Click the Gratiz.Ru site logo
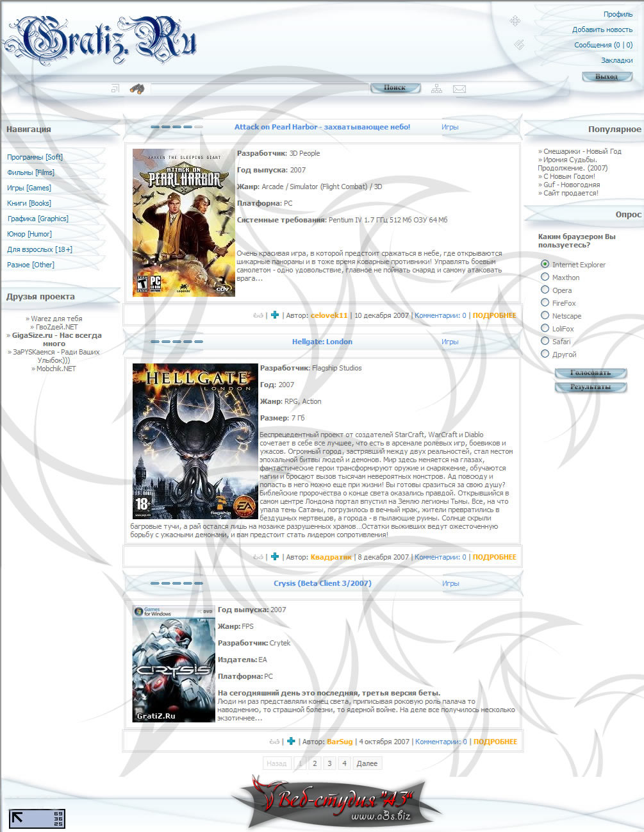Viewport: 644px width, 832px height. coord(99,40)
